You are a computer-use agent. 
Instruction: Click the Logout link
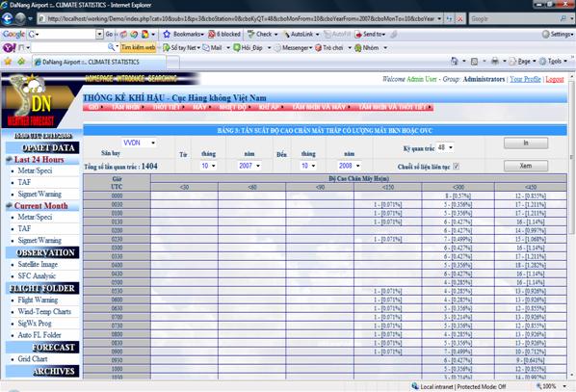pos(554,79)
